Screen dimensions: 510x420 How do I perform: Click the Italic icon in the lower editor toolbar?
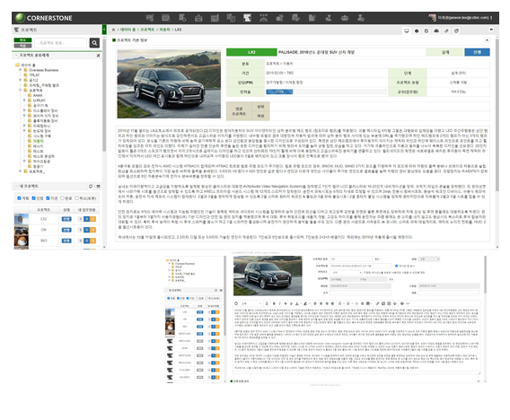280,303
